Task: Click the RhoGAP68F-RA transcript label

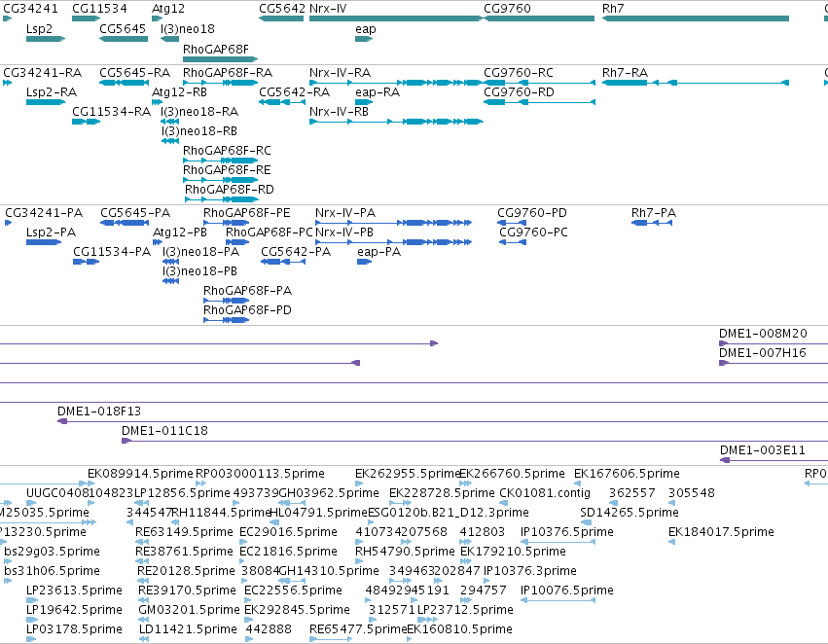Action: pos(228,72)
